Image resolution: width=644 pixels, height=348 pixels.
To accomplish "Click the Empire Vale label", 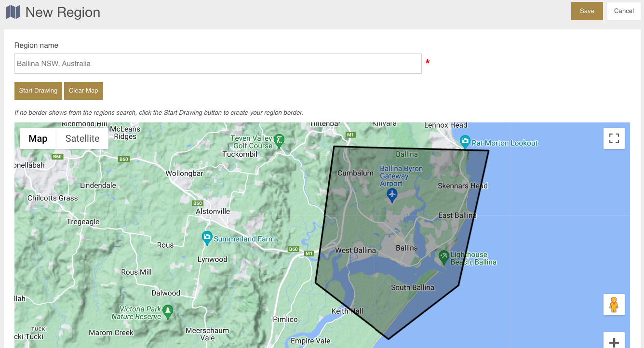I will click(x=310, y=341).
